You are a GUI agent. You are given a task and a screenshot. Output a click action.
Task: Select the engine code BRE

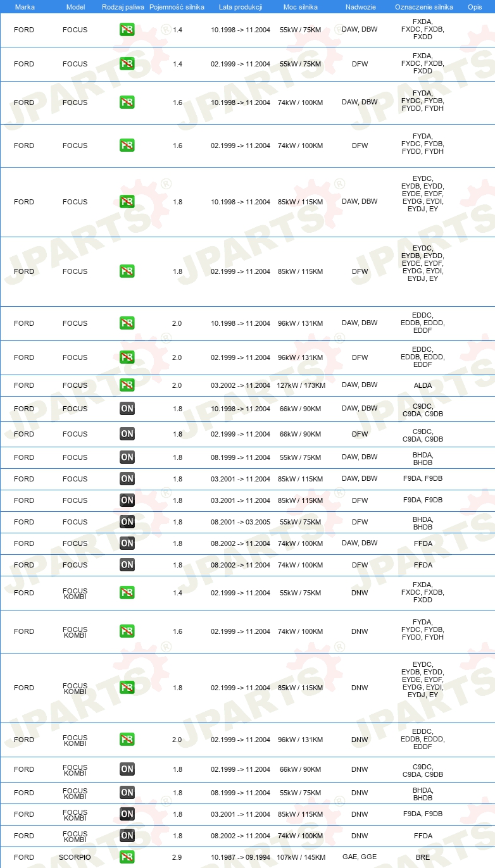(423, 857)
